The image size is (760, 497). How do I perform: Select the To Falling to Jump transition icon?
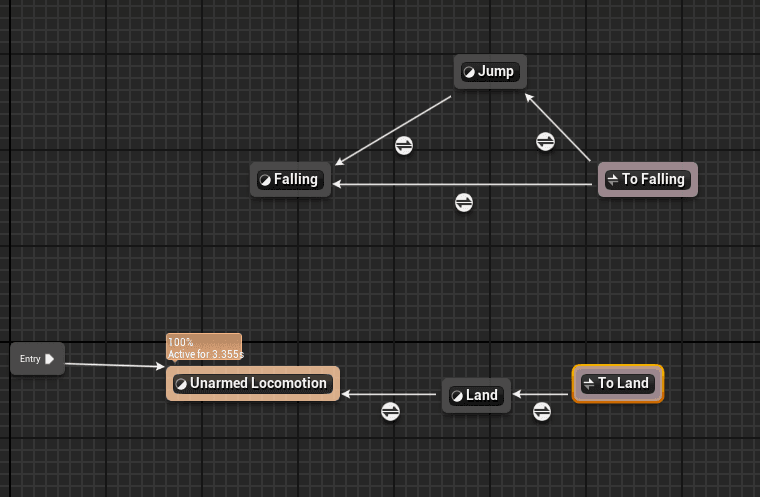(x=545, y=141)
